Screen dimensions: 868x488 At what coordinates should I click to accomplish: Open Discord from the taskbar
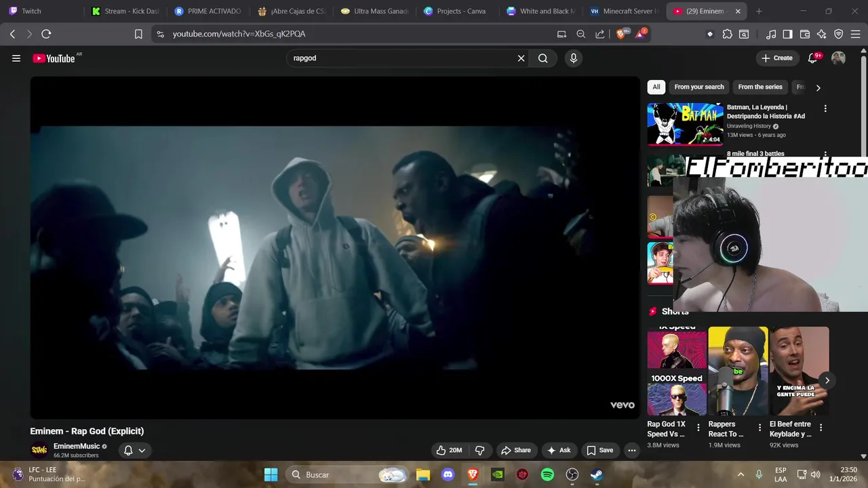448,474
